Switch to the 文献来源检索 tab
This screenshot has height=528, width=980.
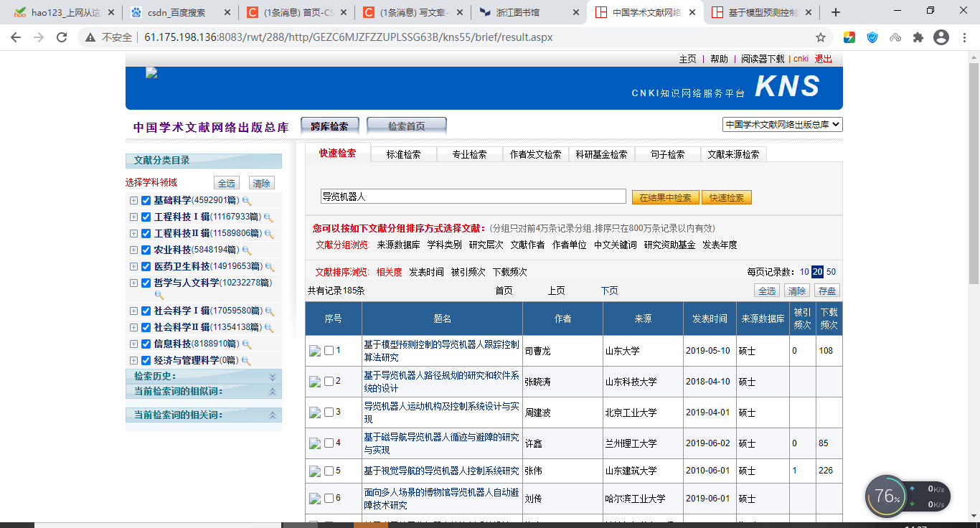tap(733, 154)
